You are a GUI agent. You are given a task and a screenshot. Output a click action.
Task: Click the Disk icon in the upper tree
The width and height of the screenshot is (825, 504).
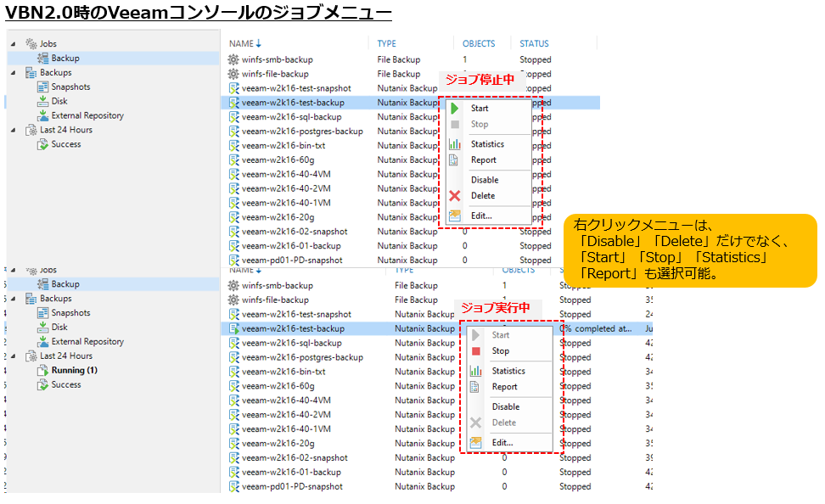click(43, 101)
